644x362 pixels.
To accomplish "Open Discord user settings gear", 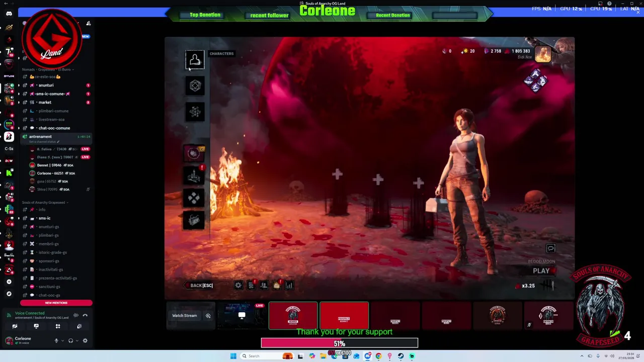I will click(x=85, y=340).
